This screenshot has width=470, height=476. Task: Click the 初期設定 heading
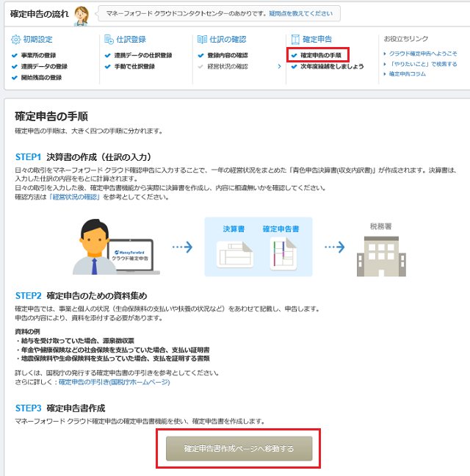point(38,40)
